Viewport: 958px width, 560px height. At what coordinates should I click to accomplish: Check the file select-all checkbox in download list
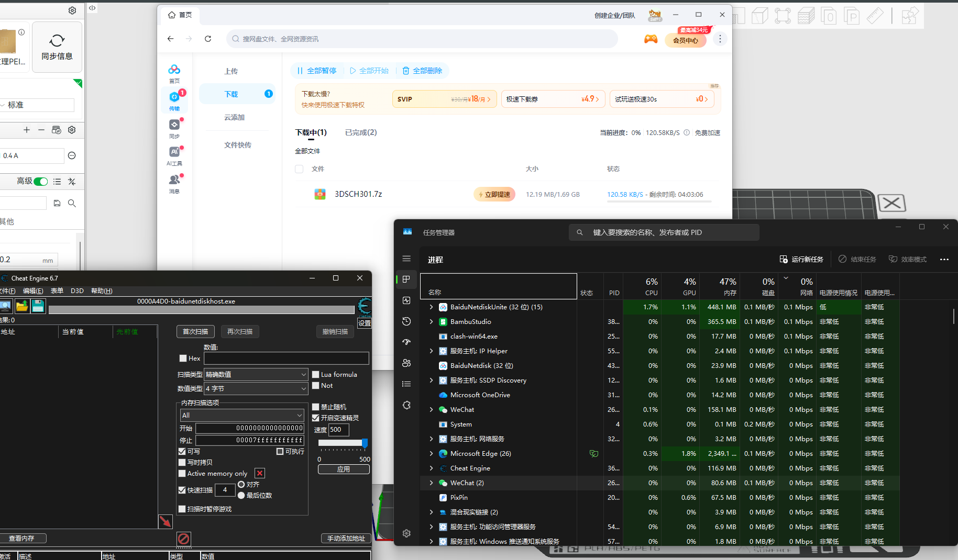point(299,169)
